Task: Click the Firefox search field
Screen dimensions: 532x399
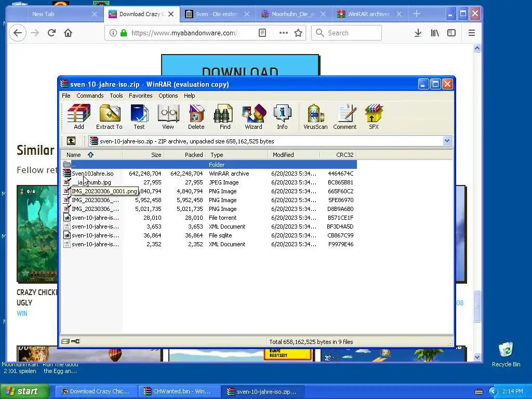Action: tap(347, 33)
